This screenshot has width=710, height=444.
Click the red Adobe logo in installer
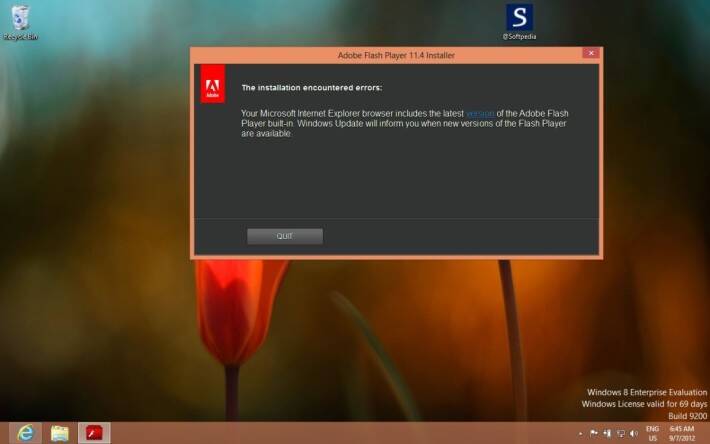213,84
